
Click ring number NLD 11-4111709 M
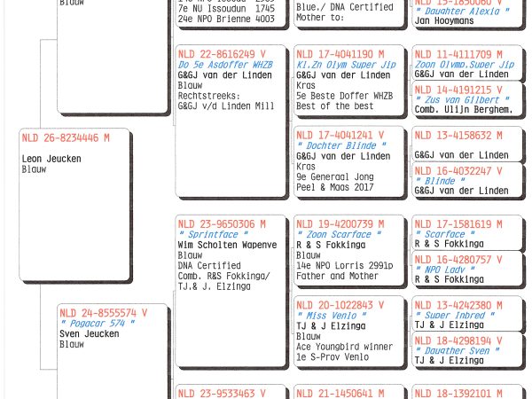click(458, 55)
